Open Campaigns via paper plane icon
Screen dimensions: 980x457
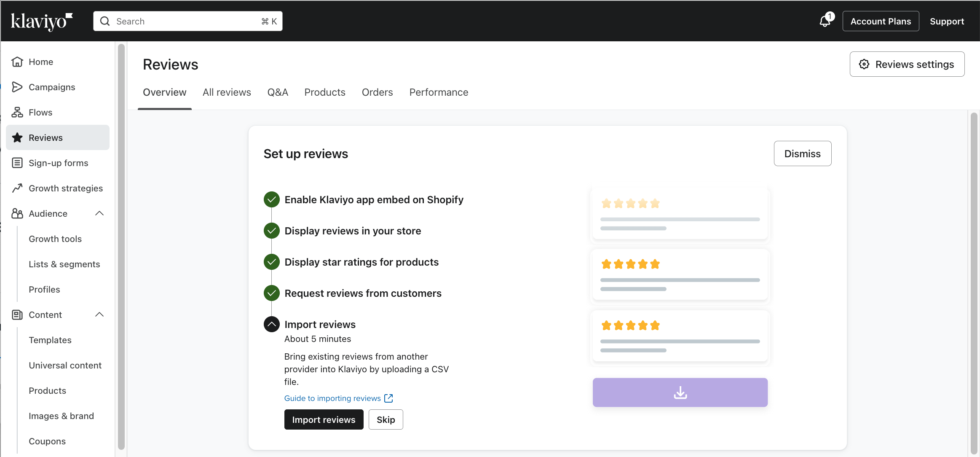click(17, 87)
